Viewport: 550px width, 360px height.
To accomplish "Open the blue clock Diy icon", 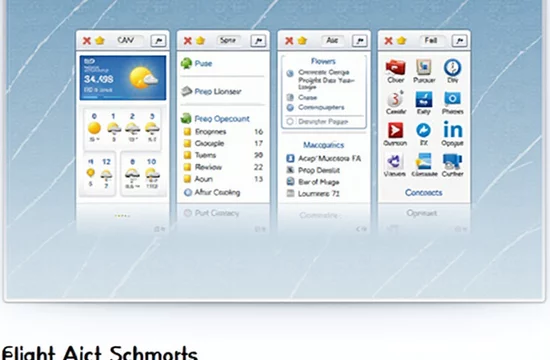I will tap(452, 67).
